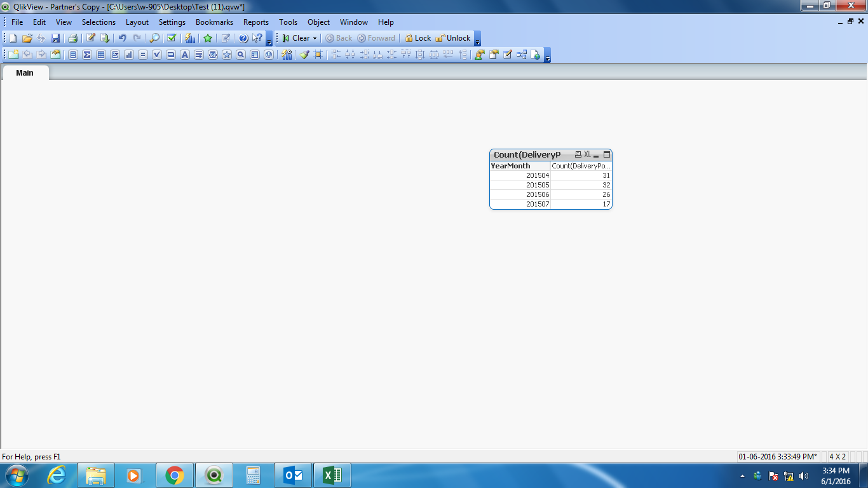Add a new sheet icon

pyautogui.click(x=13, y=55)
